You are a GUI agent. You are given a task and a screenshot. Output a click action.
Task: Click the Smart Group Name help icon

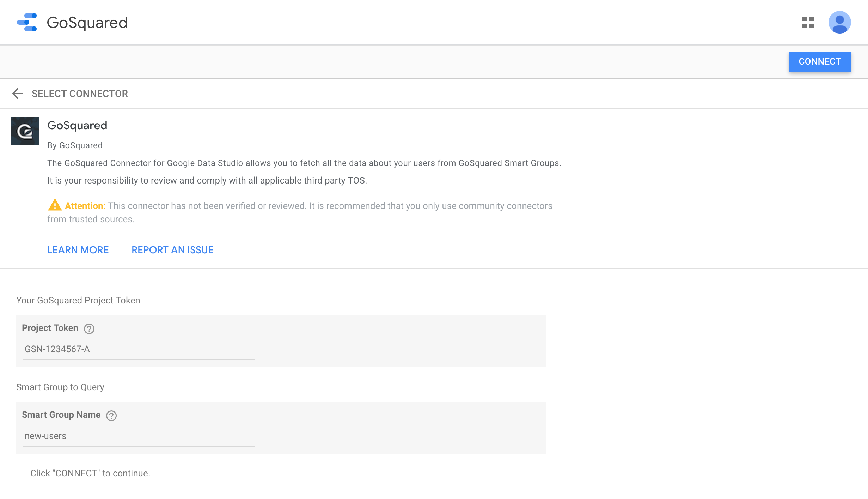click(111, 416)
